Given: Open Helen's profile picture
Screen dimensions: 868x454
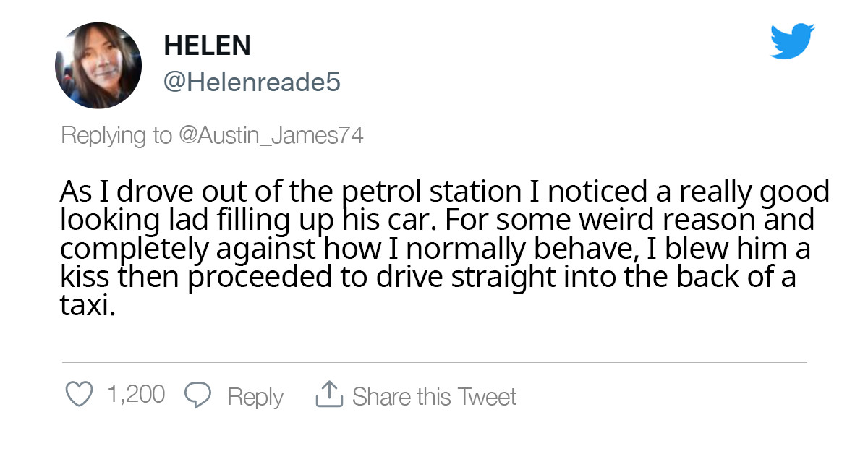Looking at the screenshot, I should 98,65.
